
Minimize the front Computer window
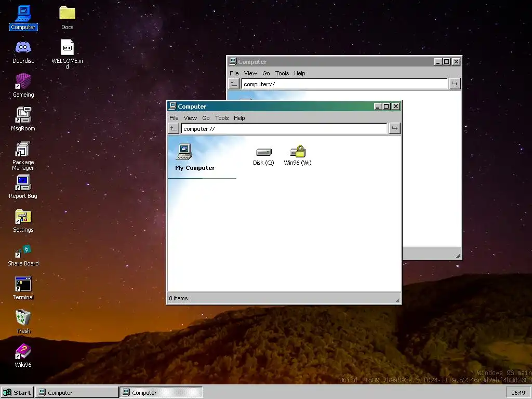tap(378, 107)
